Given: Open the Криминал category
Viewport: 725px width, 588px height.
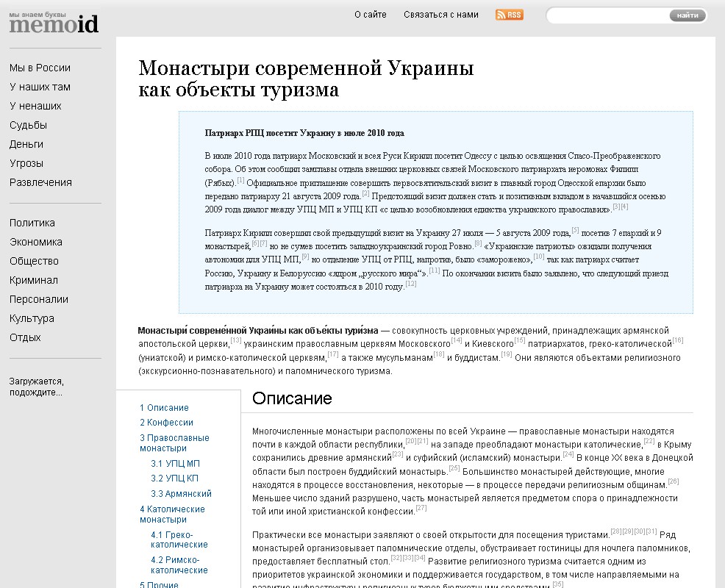Looking at the screenshot, I should [34, 280].
